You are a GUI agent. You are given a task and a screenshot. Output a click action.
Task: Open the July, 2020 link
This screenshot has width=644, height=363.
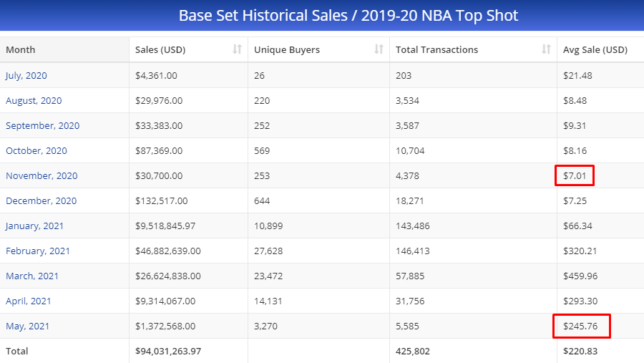[x=26, y=76]
